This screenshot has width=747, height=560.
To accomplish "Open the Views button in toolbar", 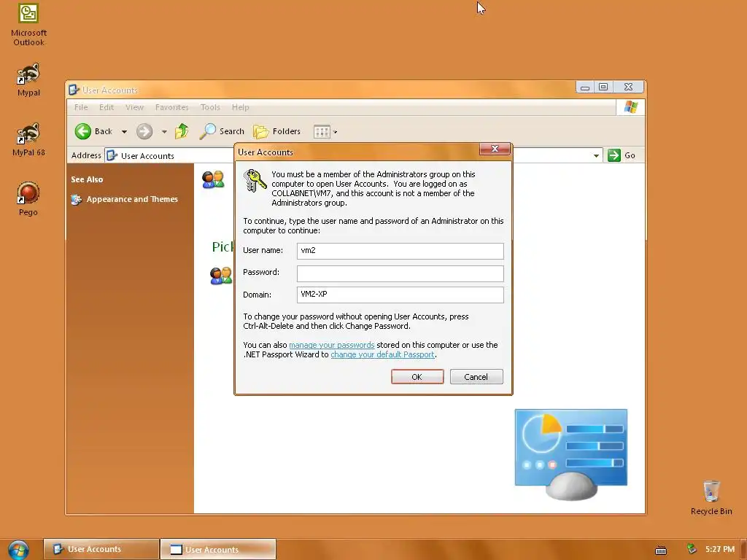I will [x=322, y=132].
